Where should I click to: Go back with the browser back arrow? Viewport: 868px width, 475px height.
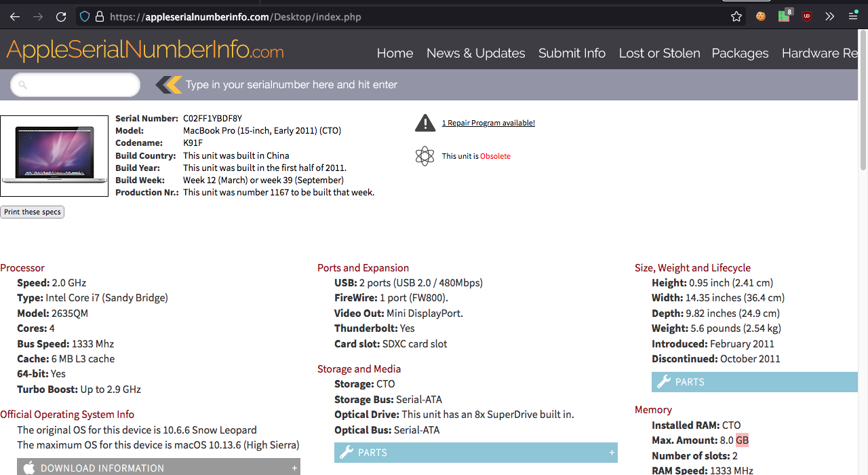pyautogui.click(x=15, y=16)
